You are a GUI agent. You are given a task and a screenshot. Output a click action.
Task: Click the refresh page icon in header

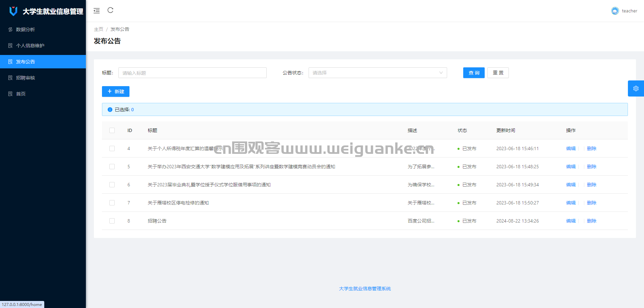click(110, 10)
